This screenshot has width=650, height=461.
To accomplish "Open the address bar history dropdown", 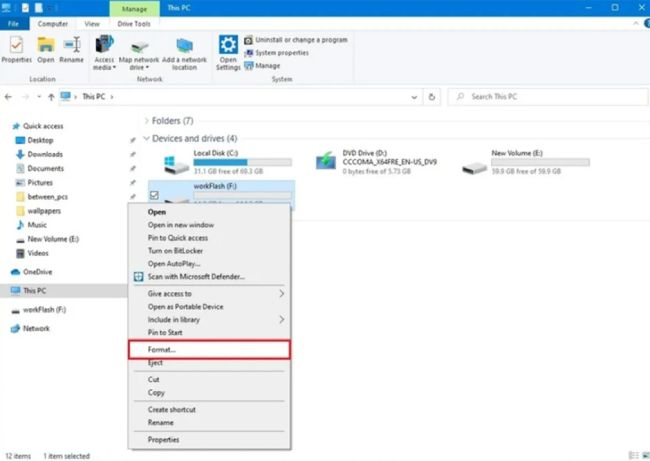I will tap(414, 97).
